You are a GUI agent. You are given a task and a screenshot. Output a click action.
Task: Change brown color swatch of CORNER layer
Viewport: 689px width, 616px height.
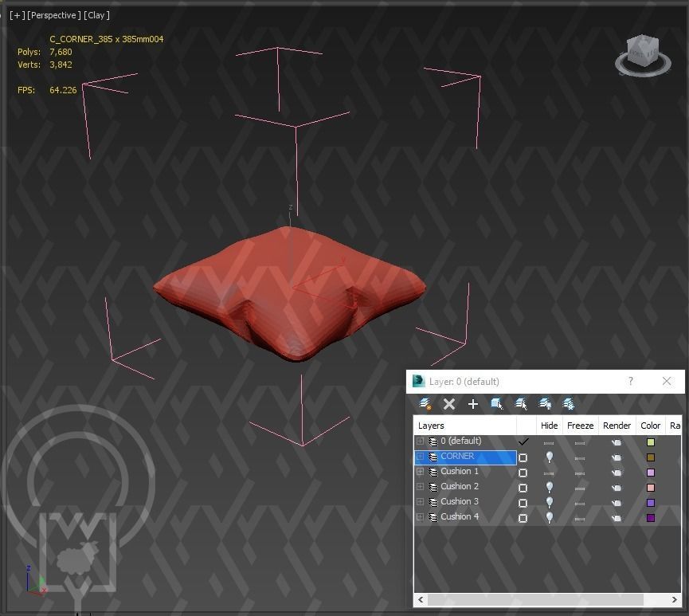click(x=651, y=457)
